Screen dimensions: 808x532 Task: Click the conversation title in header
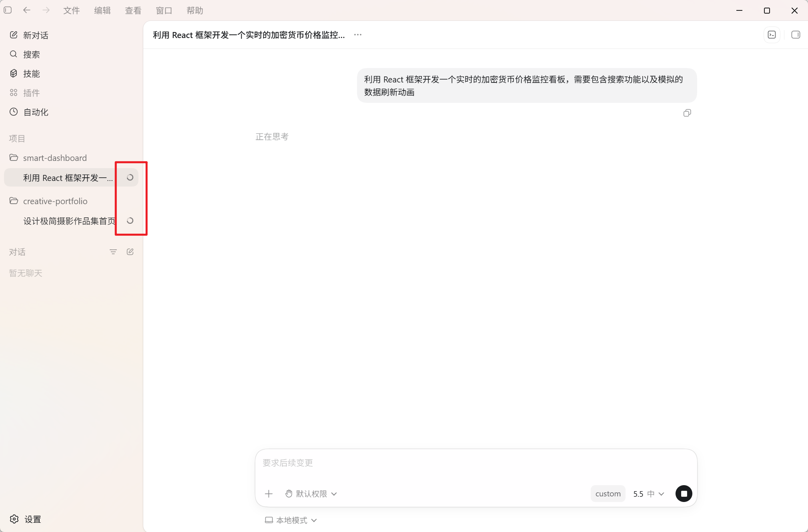249,35
